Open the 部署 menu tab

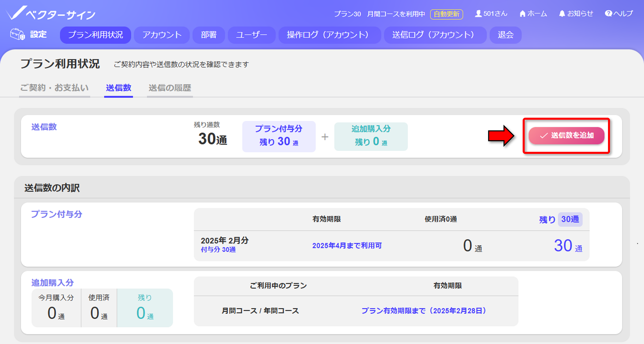pyautogui.click(x=209, y=35)
